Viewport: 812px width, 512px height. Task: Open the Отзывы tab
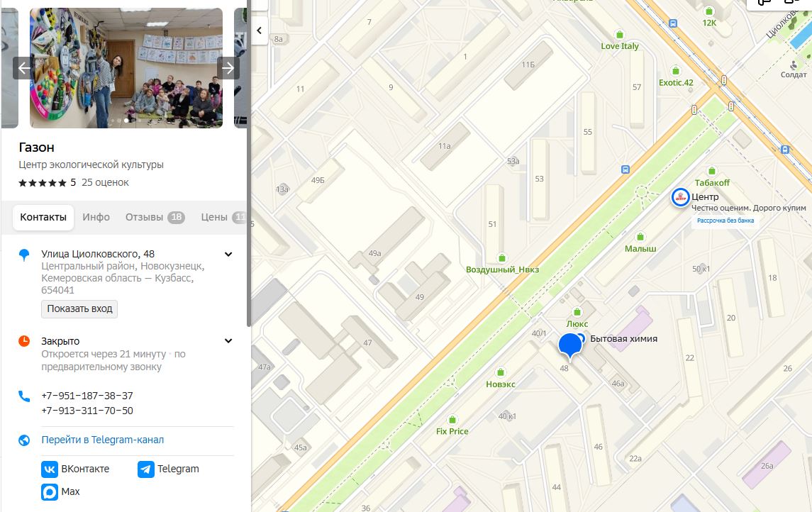[155, 218]
